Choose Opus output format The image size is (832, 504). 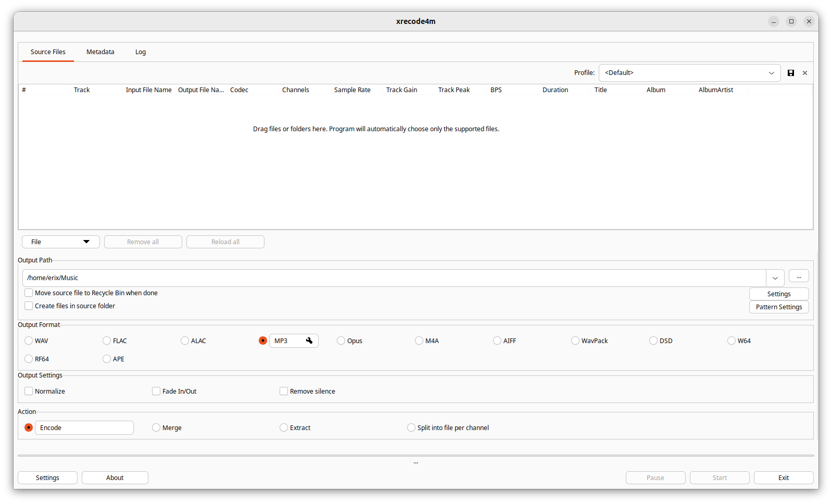pos(341,341)
